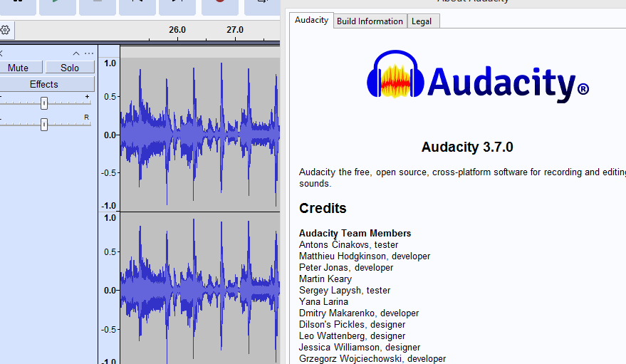Click the 'Audacity 3.7.0' version heading
Image resolution: width=626 pixels, height=364 pixels.
click(467, 147)
